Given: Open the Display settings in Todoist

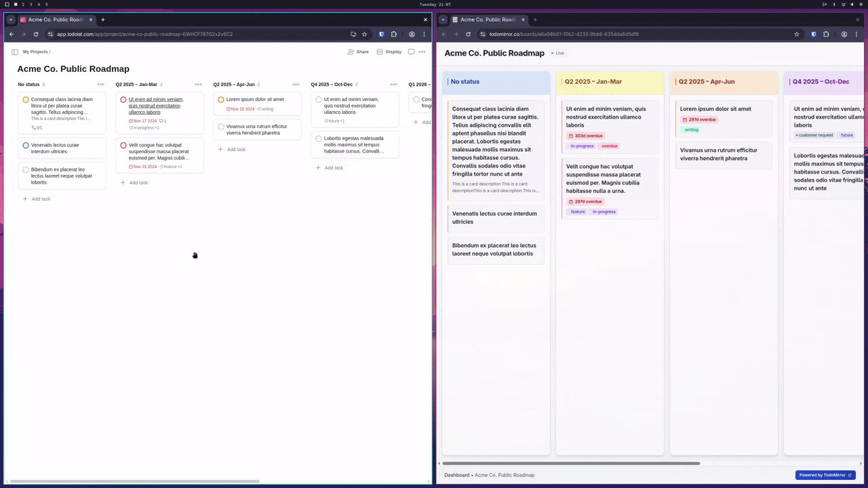Looking at the screenshot, I should click(389, 52).
